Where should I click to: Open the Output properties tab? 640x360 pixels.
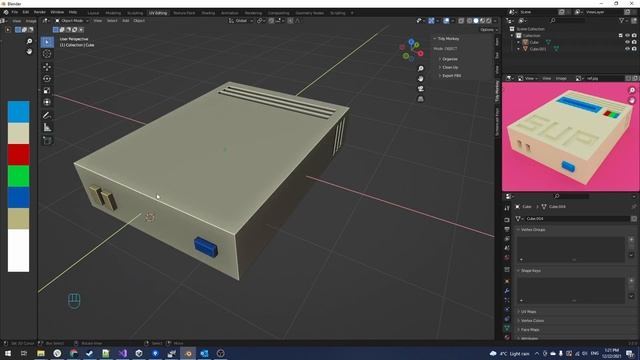tap(507, 229)
